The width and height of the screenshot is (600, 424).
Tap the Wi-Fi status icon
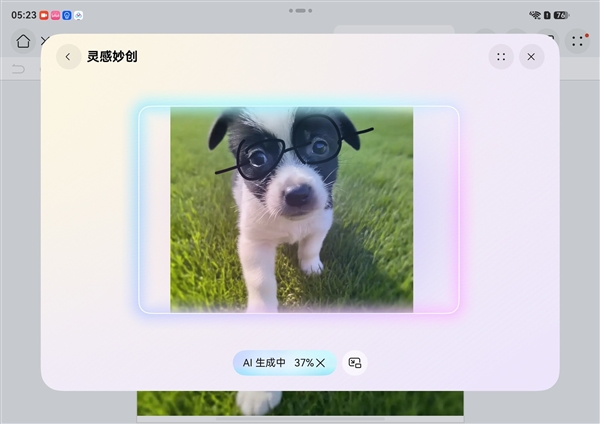(535, 15)
